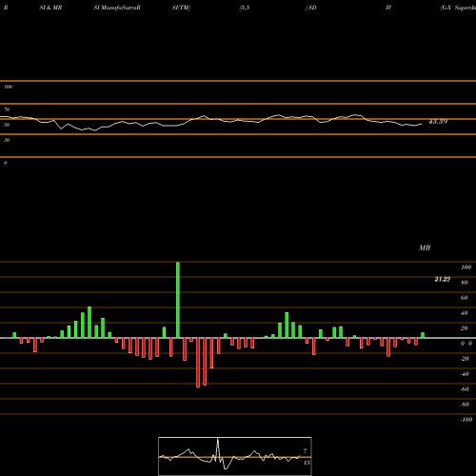
Task: Click the RSI axis label 30
Action: (7, 140)
